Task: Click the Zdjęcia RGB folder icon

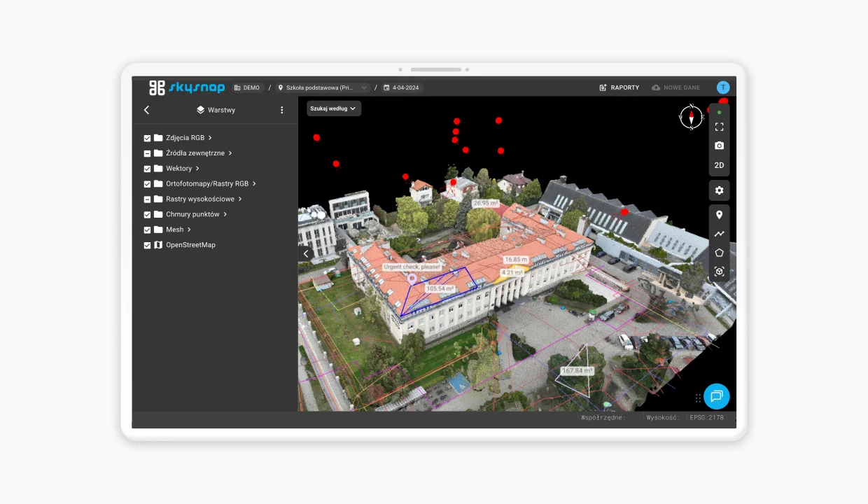Action: click(x=158, y=138)
